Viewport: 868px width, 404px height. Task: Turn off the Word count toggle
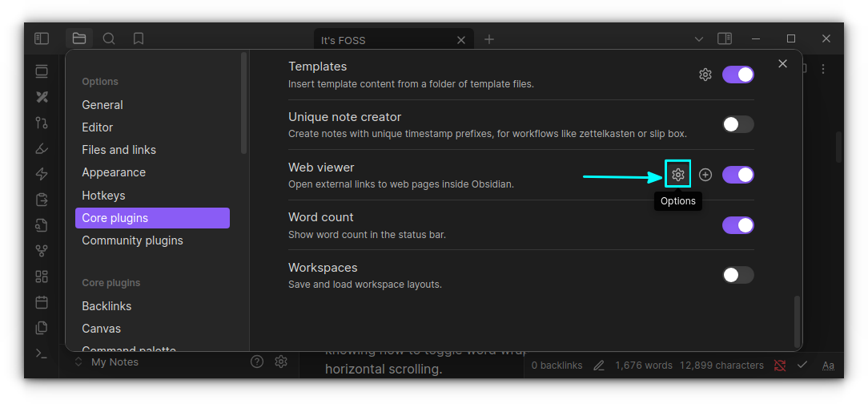click(737, 225)
